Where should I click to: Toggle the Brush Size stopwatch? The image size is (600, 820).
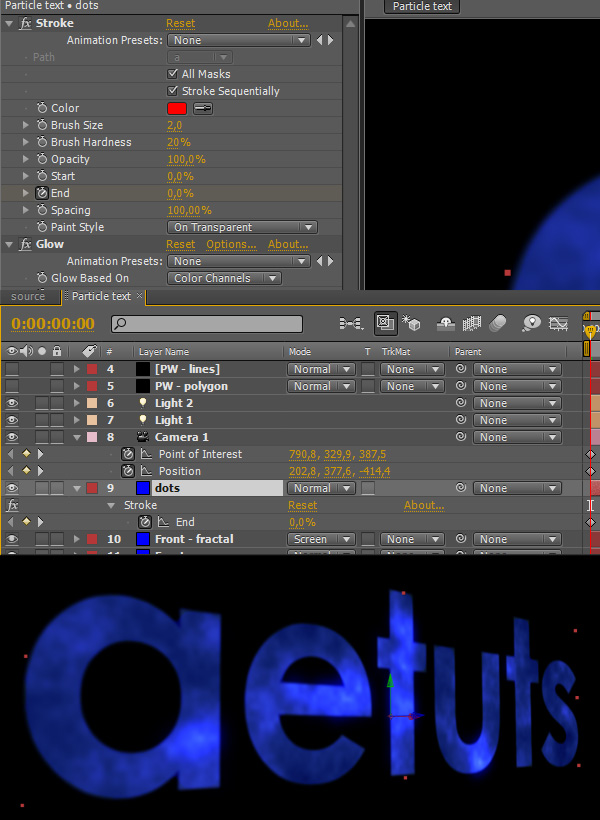click(42, 125)
